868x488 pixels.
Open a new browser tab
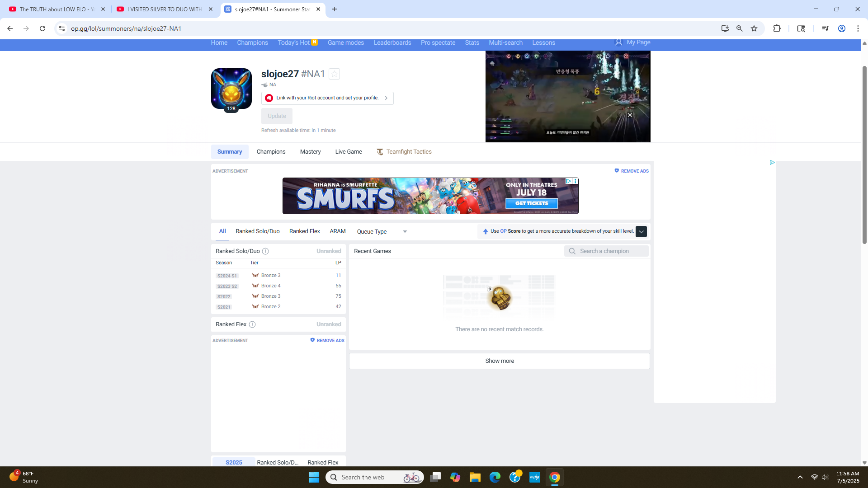335,9
